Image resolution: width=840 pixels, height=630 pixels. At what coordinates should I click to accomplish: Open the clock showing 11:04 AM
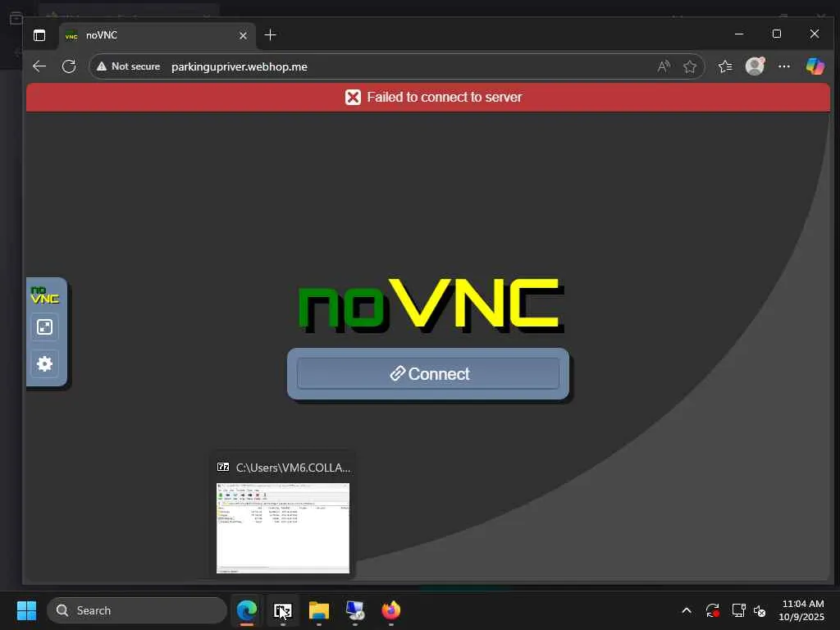[x=802, y=610]
